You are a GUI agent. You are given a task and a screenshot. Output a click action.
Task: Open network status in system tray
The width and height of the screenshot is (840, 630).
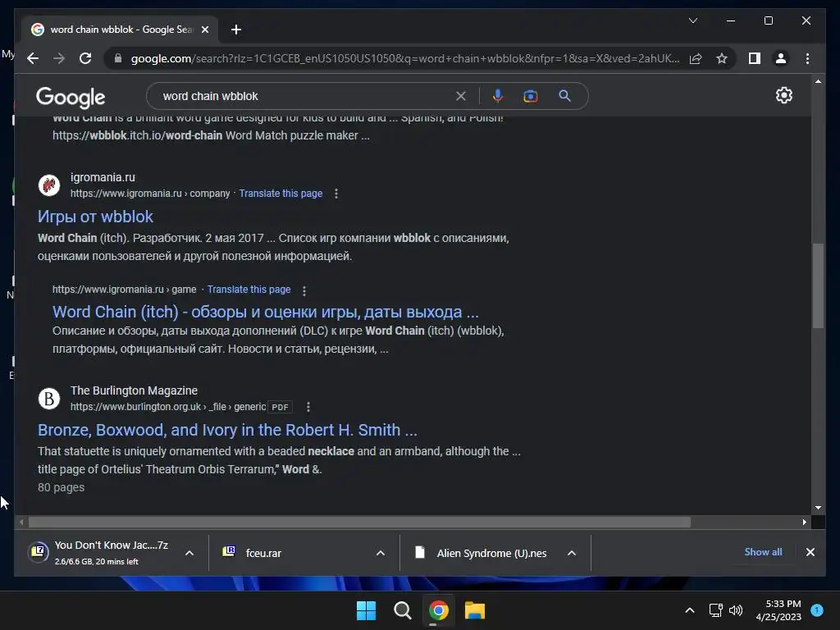[715, 609]
